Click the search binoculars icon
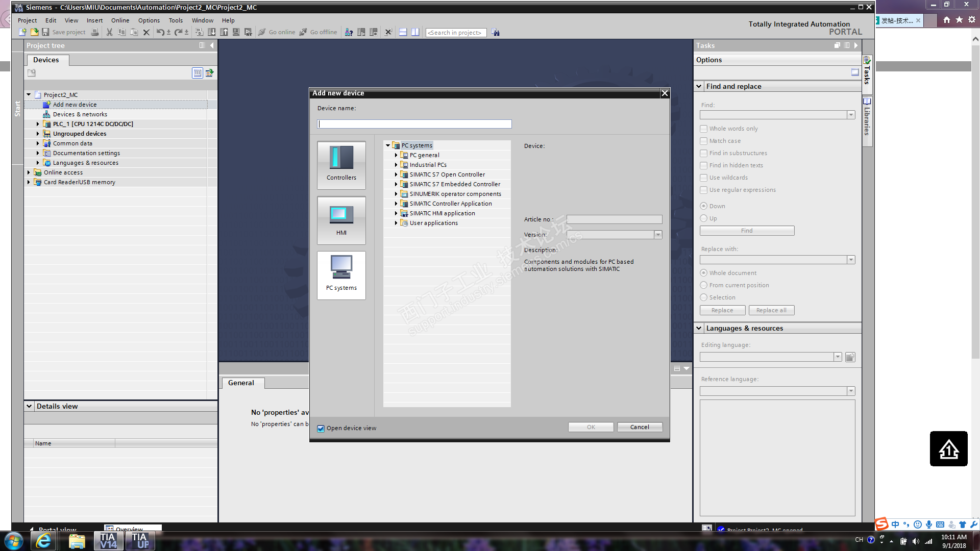 (496, 32)
